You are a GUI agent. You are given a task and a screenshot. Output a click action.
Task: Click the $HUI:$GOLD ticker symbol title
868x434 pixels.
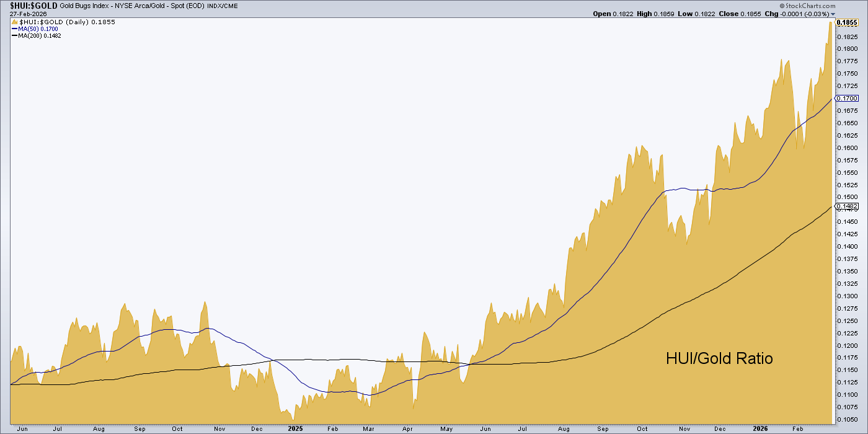click(x=29, y=5)
